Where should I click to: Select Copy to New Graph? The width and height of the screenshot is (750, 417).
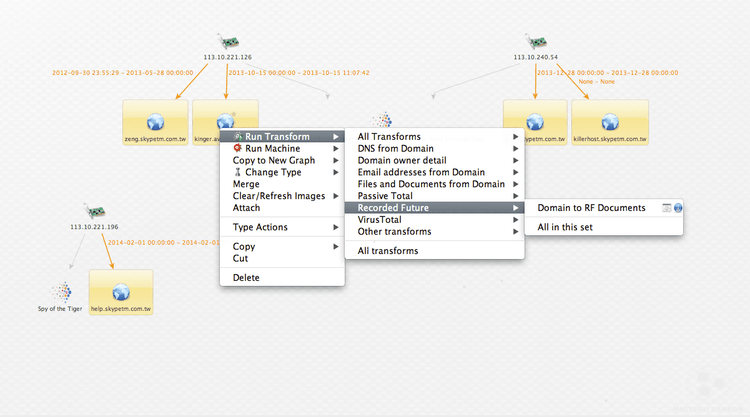[x=273, y=160]
